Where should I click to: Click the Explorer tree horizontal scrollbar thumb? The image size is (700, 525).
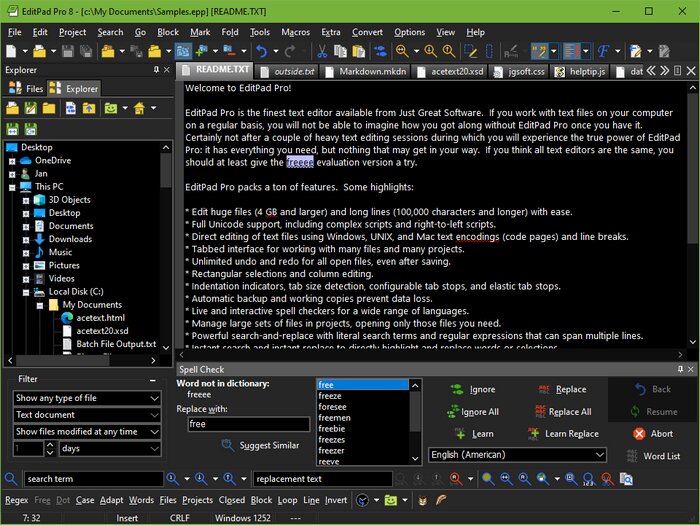(x=62, y=360)
